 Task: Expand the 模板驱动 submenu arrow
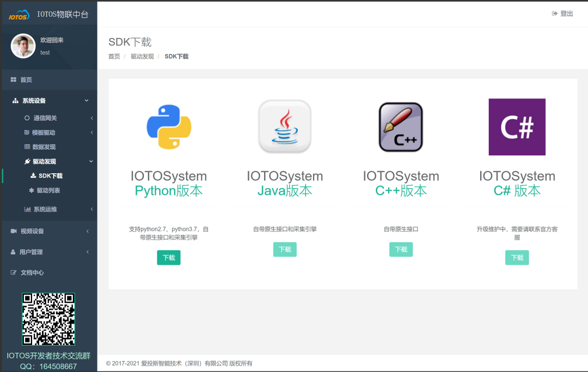91,132
